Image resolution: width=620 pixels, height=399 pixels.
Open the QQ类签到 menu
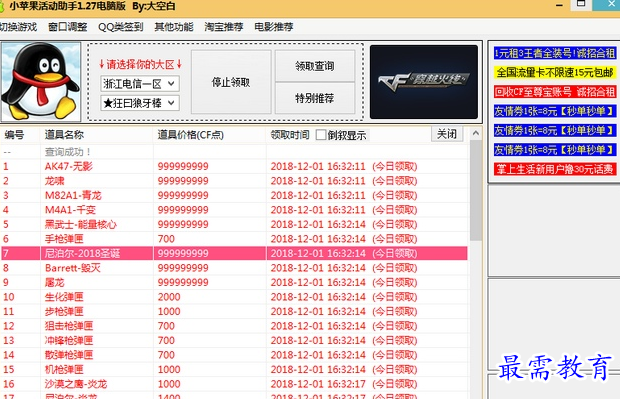(x=121, y=27)
